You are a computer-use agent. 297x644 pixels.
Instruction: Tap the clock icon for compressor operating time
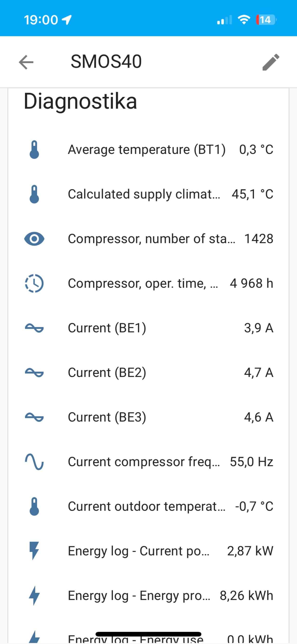[34, 283]
